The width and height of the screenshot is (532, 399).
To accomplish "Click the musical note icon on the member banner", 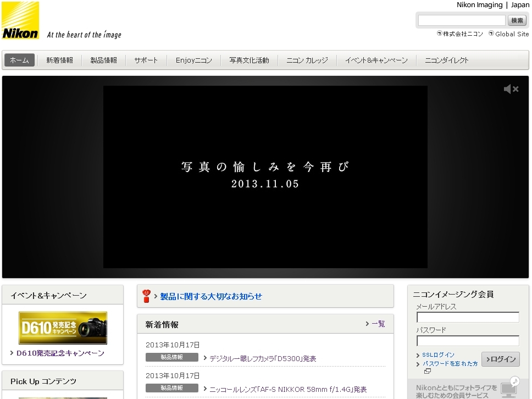I will 514,380.
